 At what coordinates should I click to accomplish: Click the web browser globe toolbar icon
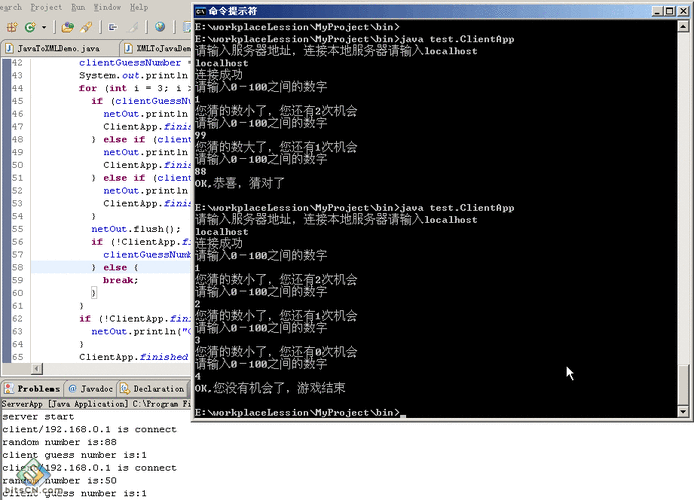pyautogui.click(x=160, y=27)
